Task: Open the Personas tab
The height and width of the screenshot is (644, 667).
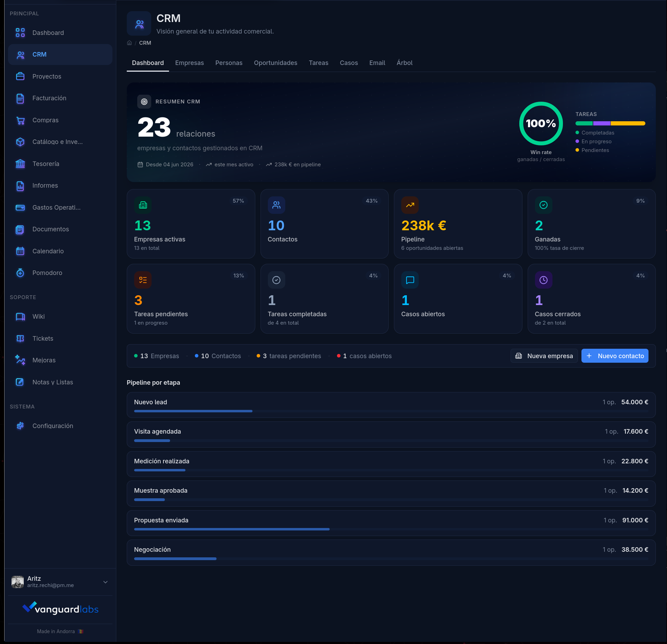Action: pos(229,63)
